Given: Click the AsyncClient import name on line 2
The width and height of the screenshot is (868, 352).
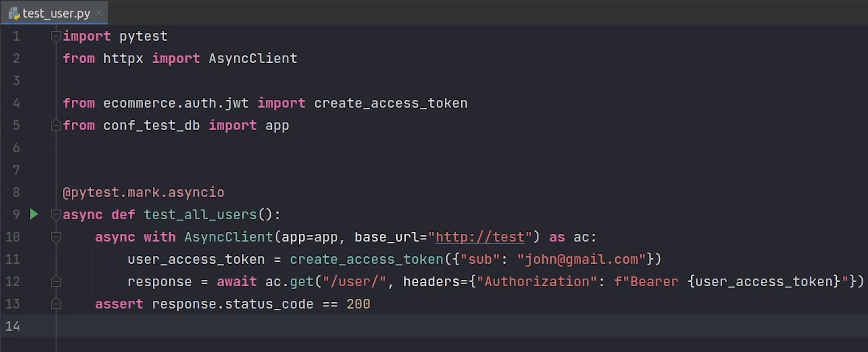Looking at the screenshot, I should [x=253, y=58].
